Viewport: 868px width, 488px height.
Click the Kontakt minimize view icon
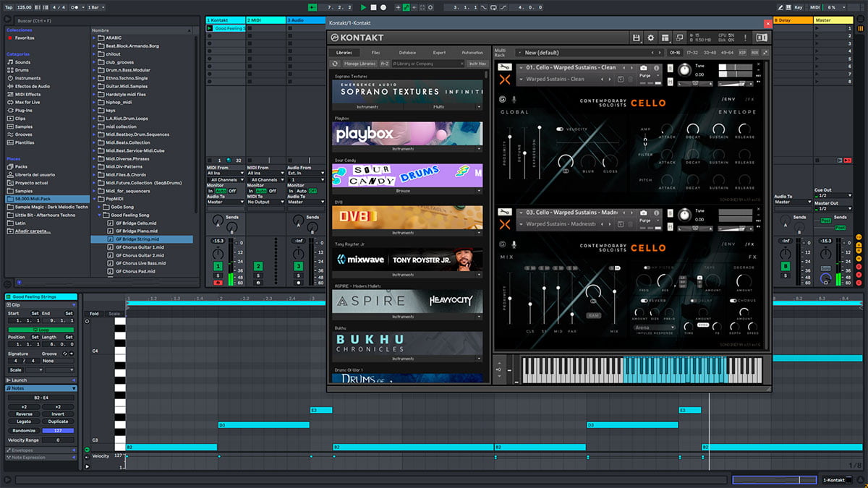click(x=681, y=38)
